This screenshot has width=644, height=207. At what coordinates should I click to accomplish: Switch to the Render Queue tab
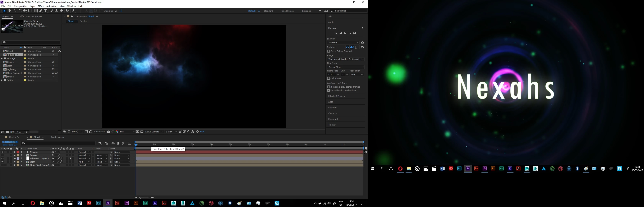(x=58, y=137)
